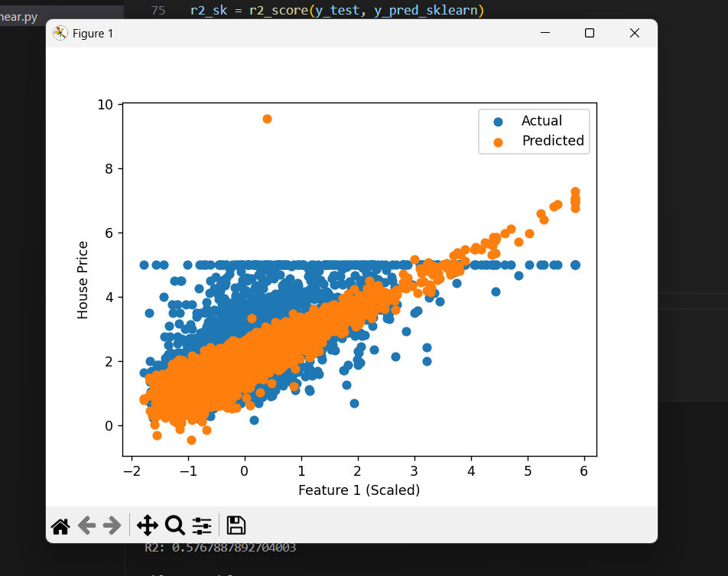This screenshot has height=576, width=728.
Task: Save the figure using the floppy disk icon
Action: click(236, 526)
